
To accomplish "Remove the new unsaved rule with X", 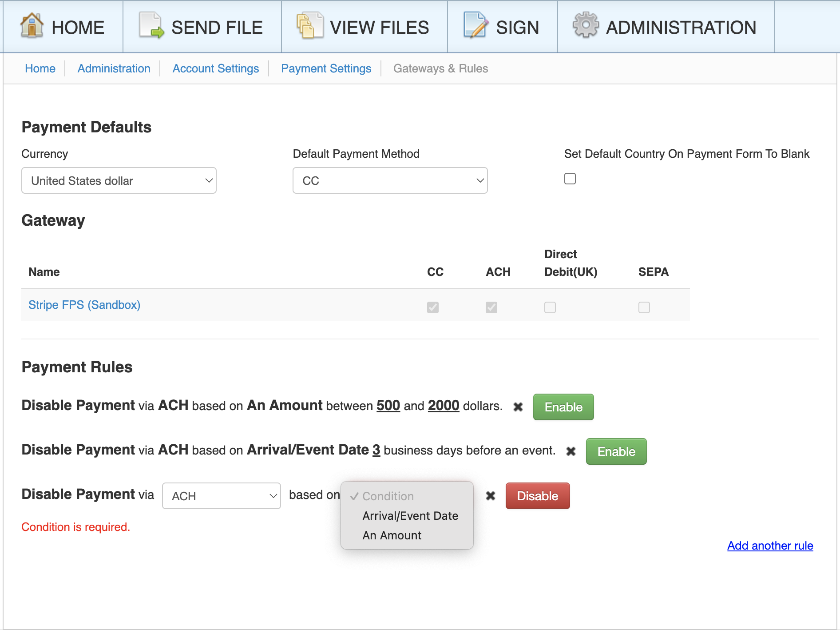I will click(490, 495).
